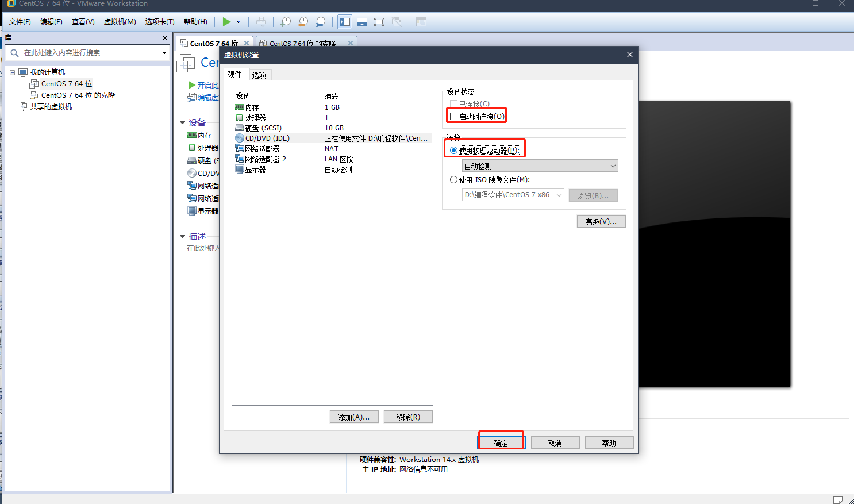Switch to the 选项 tab in dialog
This screenshot has height=504, width=854.
(259, 75)
